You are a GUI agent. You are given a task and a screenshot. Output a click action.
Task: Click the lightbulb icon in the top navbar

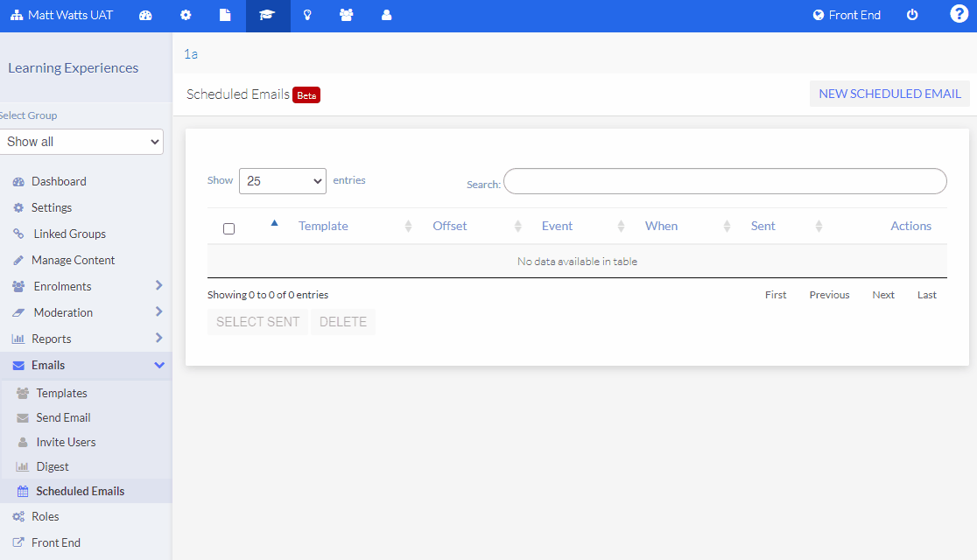[307, 15]
